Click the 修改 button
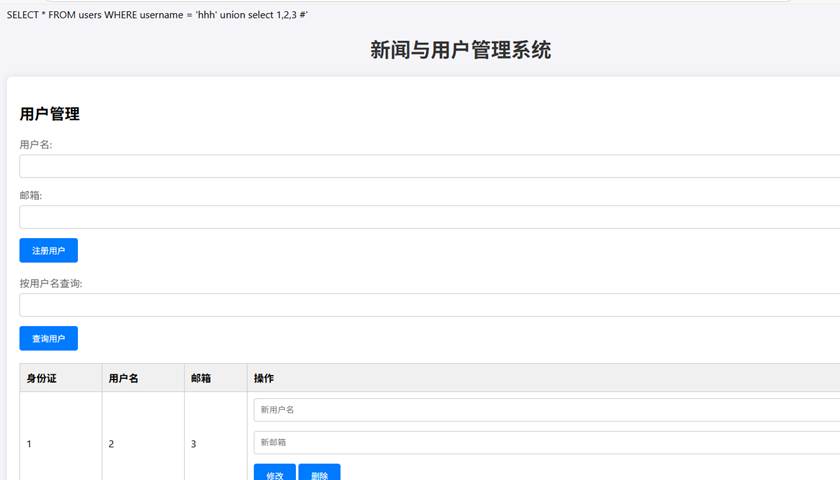 [x=275, y=474]
